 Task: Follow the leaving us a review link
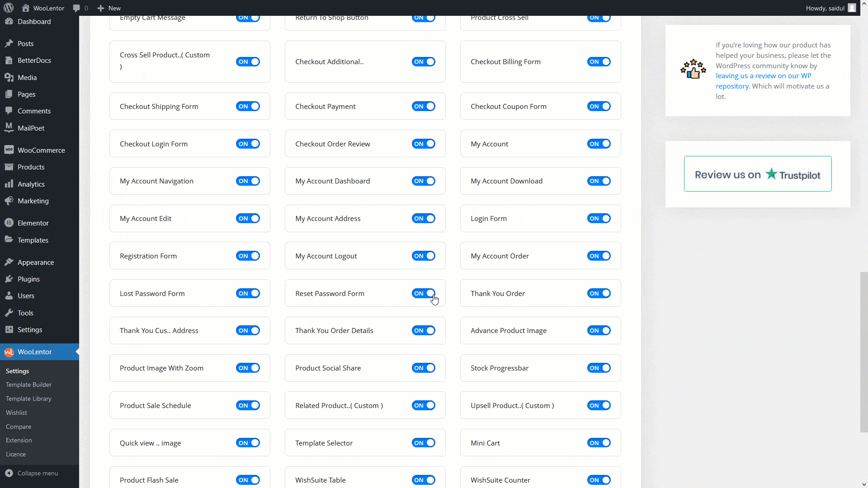(764, 81)
